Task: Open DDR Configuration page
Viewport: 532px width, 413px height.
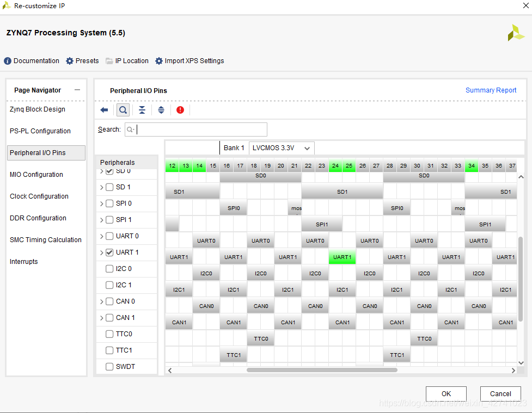Action: [x=38, y=218]
